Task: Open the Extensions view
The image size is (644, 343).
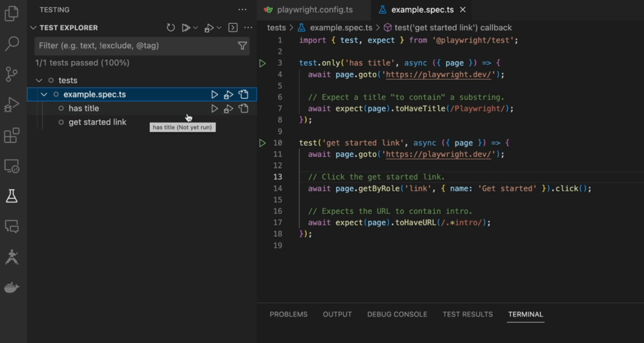Action: click(11, 135)
